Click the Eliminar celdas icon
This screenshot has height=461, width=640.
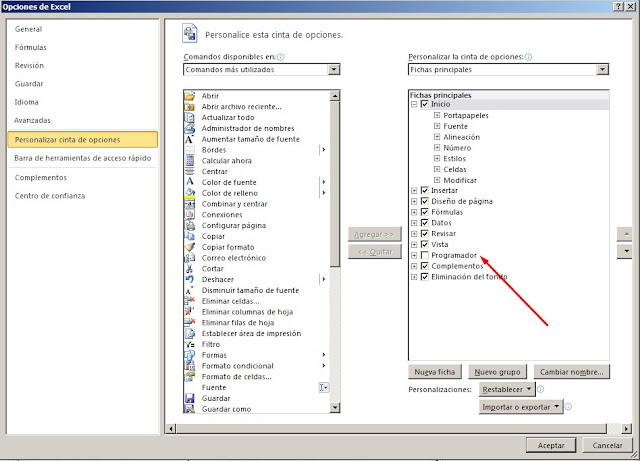tap(189, 301)
